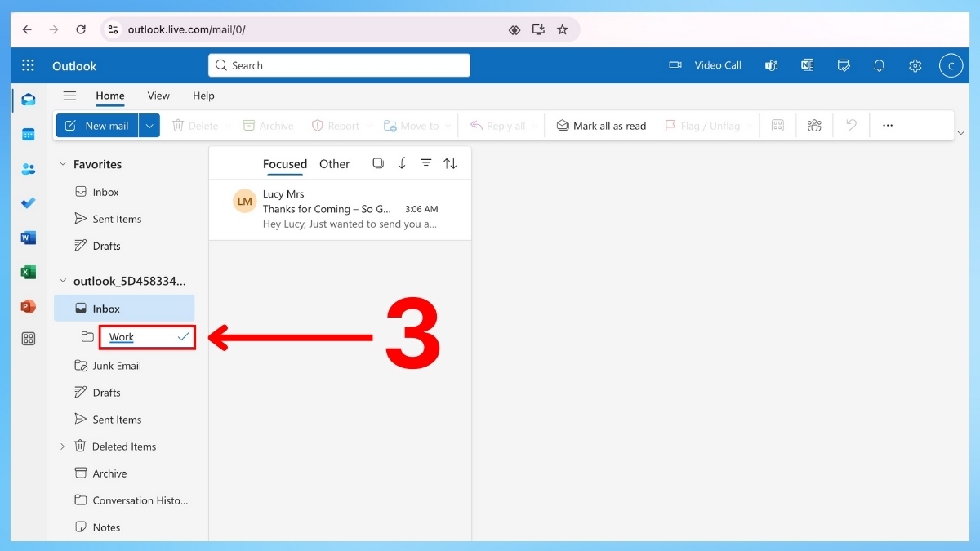Click the Groups people icon in toolbar
This screenshot has height=551, width=980.
814,126
